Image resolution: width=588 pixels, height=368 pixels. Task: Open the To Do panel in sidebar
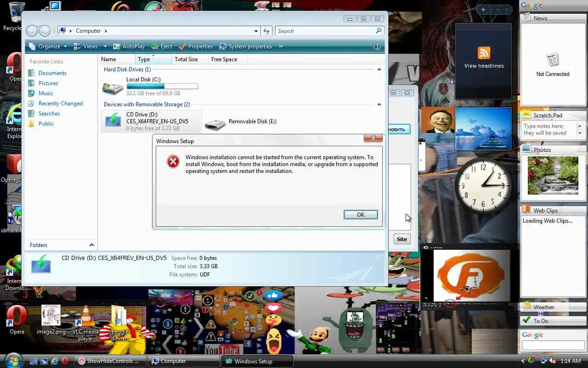click(553, 321)
